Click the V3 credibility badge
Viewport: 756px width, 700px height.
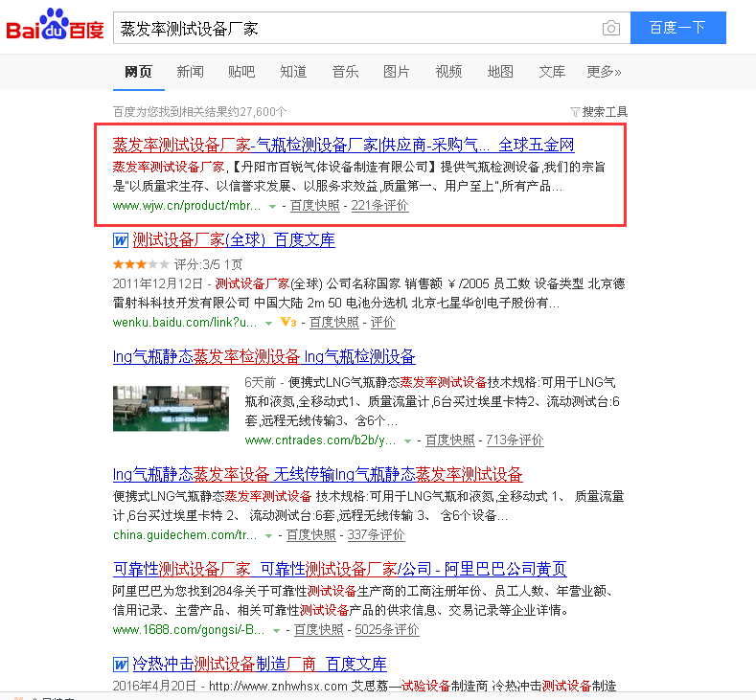pos(288,322)
